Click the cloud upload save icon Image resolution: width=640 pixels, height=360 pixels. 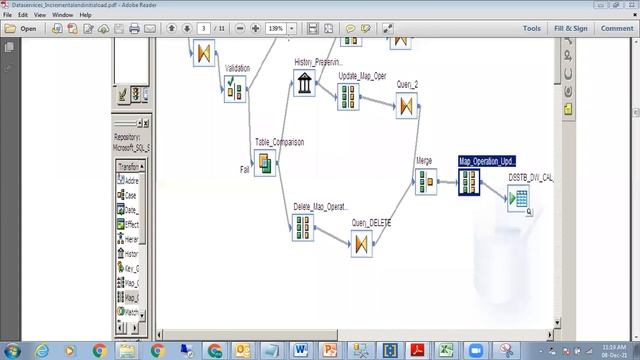[x=104, y=29]
